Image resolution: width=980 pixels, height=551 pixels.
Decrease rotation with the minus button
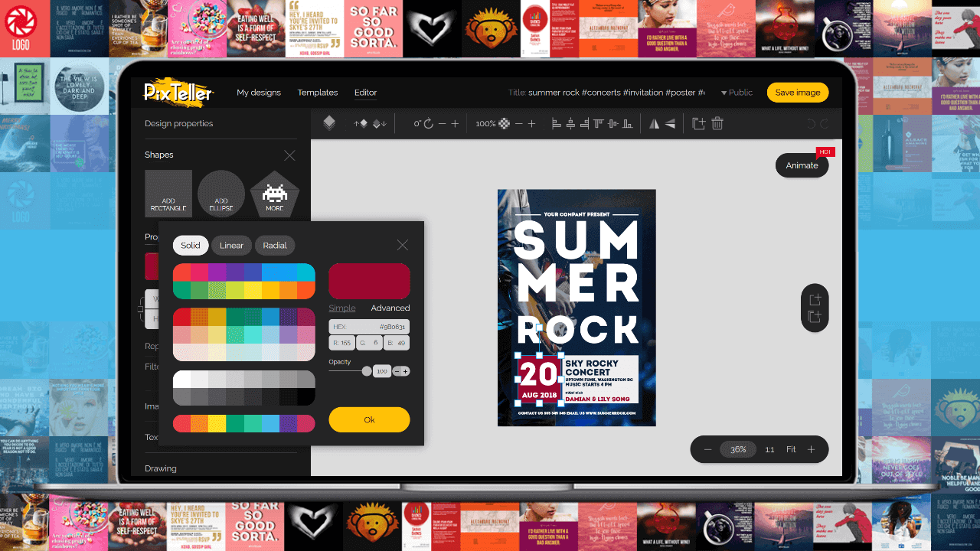[442, 123]
